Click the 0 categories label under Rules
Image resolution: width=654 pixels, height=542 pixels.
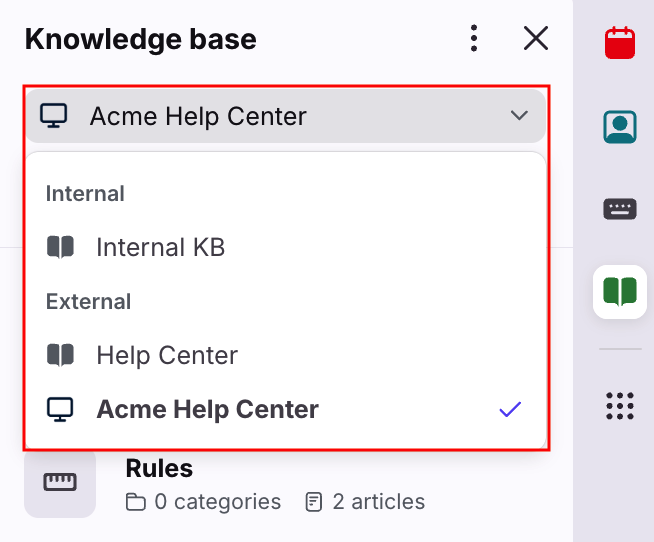217,501
